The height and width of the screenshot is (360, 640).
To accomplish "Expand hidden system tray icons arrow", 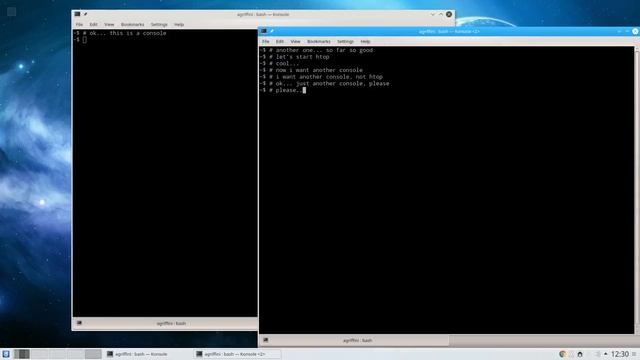I will (x=605, y=354).
